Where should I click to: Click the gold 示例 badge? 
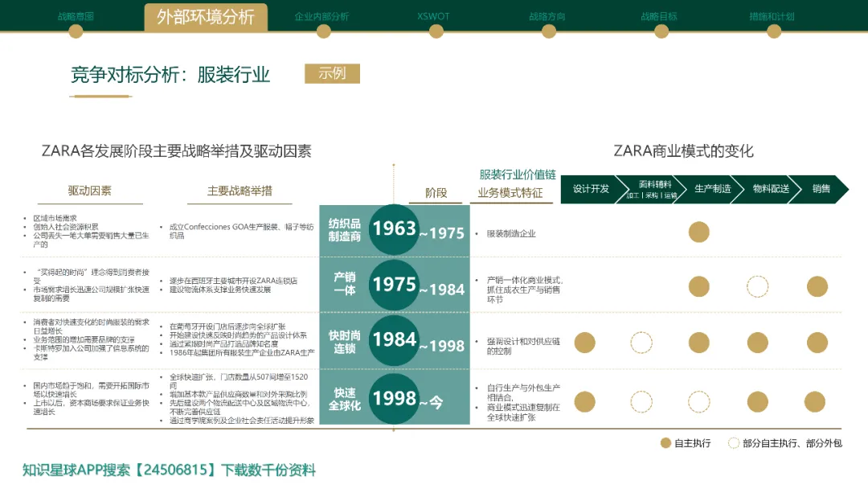click(332, 73)
